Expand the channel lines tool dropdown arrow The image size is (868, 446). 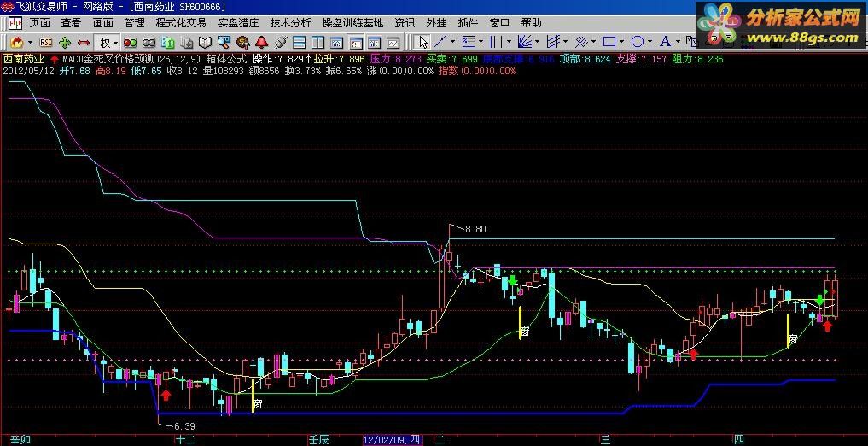click(565, 42)
